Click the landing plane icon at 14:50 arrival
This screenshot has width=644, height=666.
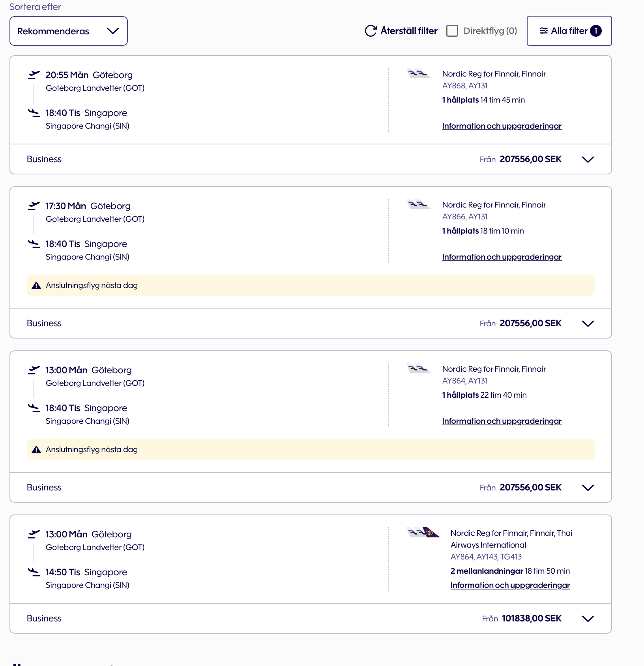(34, 572)
